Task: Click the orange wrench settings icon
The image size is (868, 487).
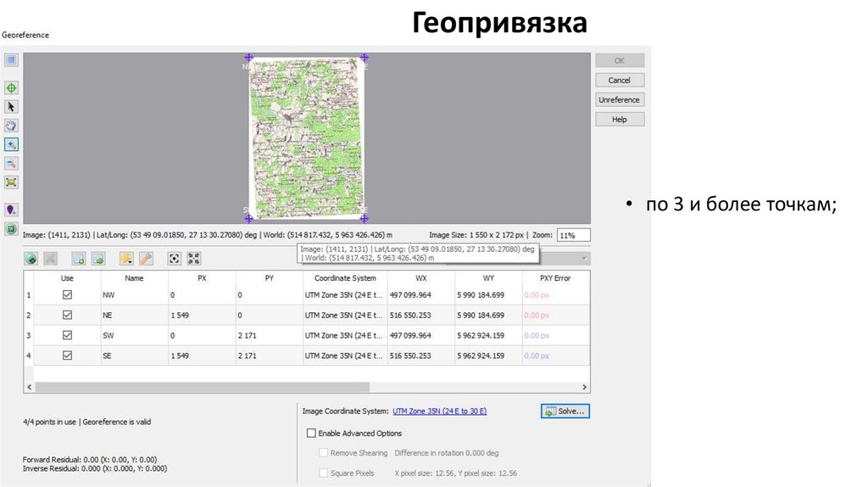Action: pos(146,258)
